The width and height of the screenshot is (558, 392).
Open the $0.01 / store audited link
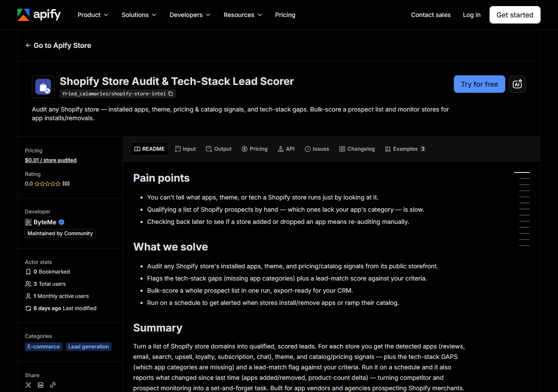pos(51,160)
